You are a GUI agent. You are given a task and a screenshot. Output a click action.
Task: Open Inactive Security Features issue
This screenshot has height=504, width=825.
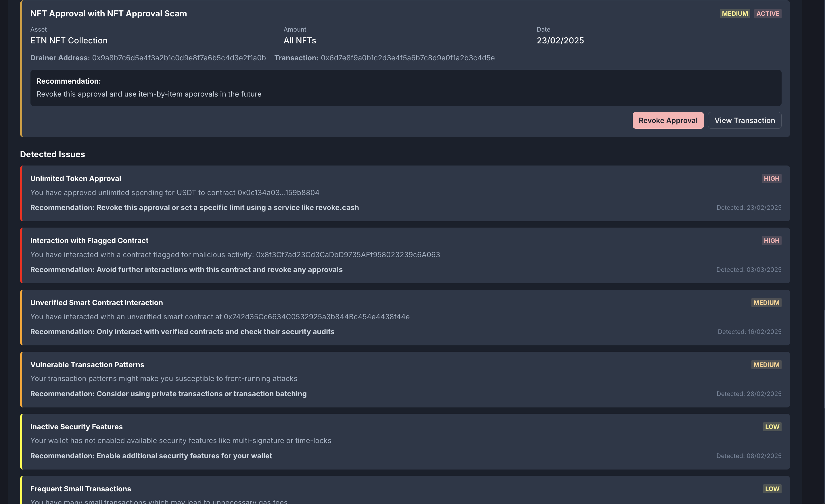point(76,427)
